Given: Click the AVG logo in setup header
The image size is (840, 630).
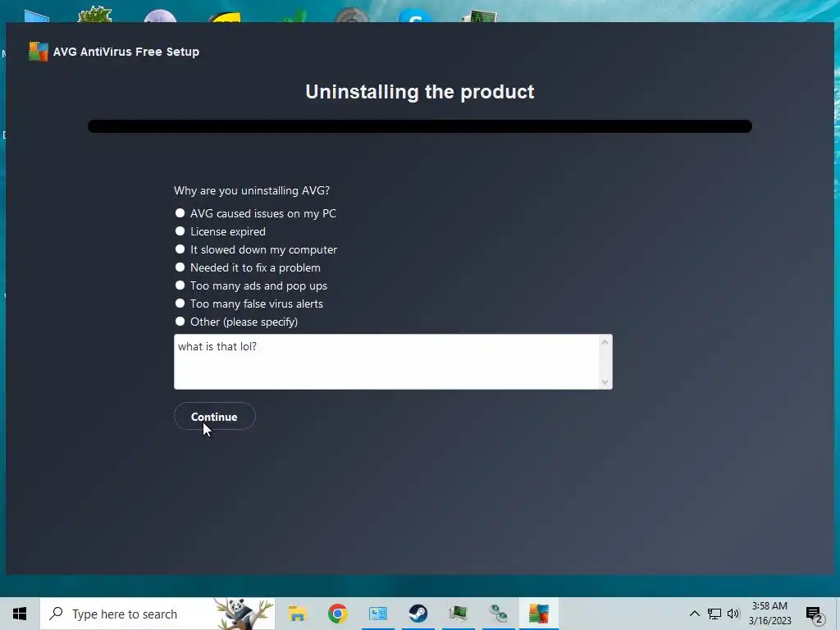Looking at the screenshot, I should pyautogui.click(x=38, y=52).
